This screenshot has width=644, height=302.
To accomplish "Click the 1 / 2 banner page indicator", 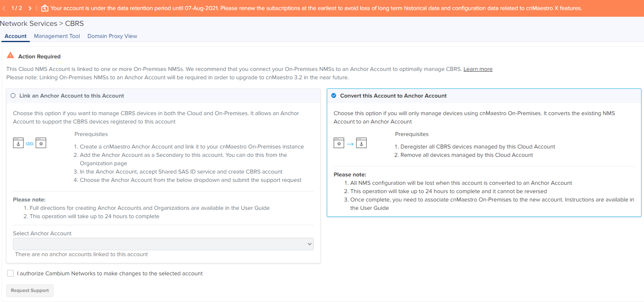I will [x=17, y=8].
